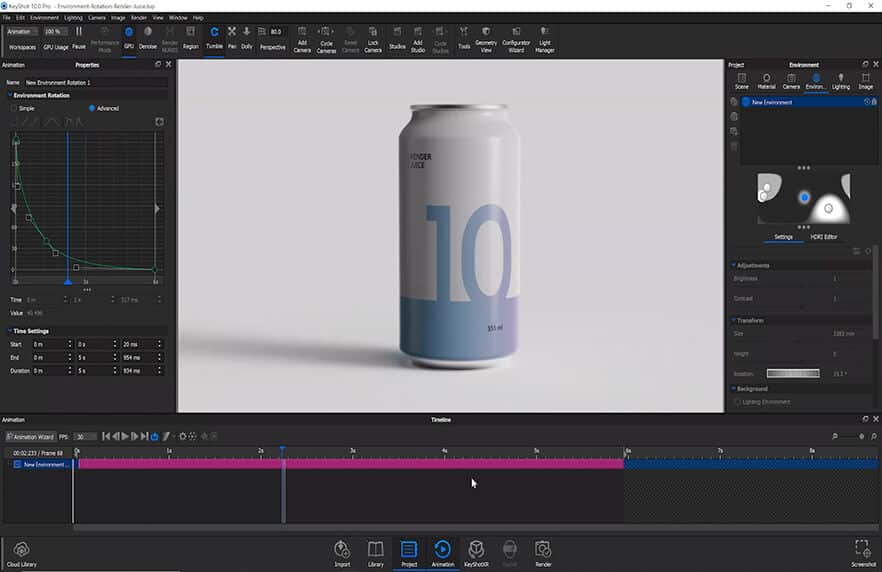Select the Advanced rotation option
The height and width of the screenshot is (572, 882).
pyautogui.click(x=92, y=108)
